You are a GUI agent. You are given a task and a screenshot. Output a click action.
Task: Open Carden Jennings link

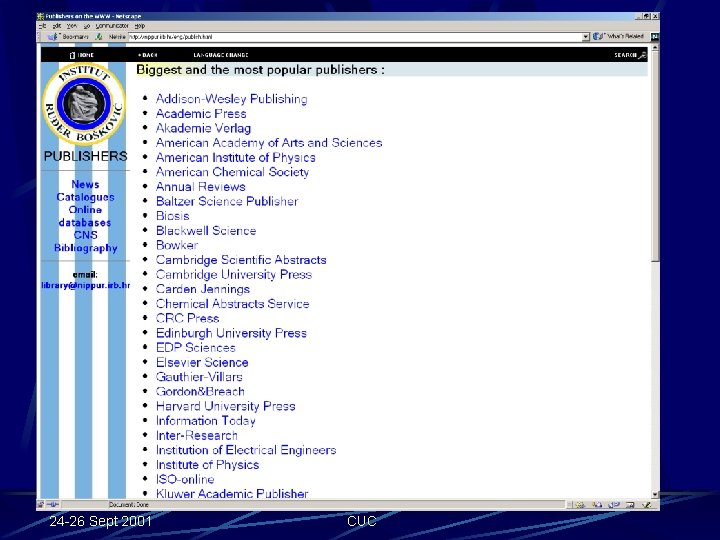click(x=203, y=289)
